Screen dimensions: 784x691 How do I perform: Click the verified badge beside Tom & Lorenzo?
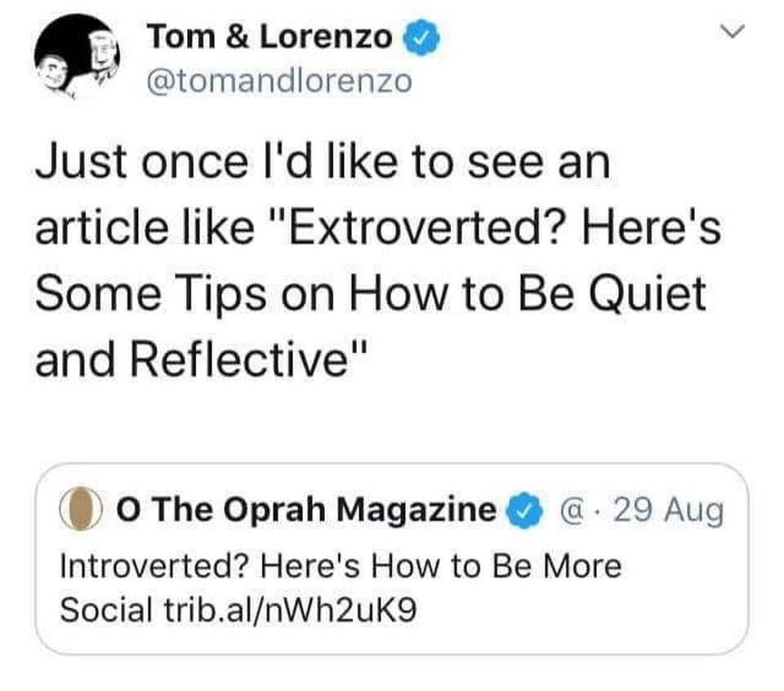click(x=421, y=38)
